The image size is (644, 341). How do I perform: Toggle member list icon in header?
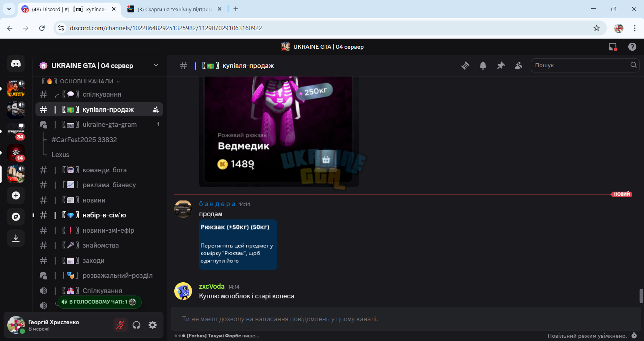point(518,66)
